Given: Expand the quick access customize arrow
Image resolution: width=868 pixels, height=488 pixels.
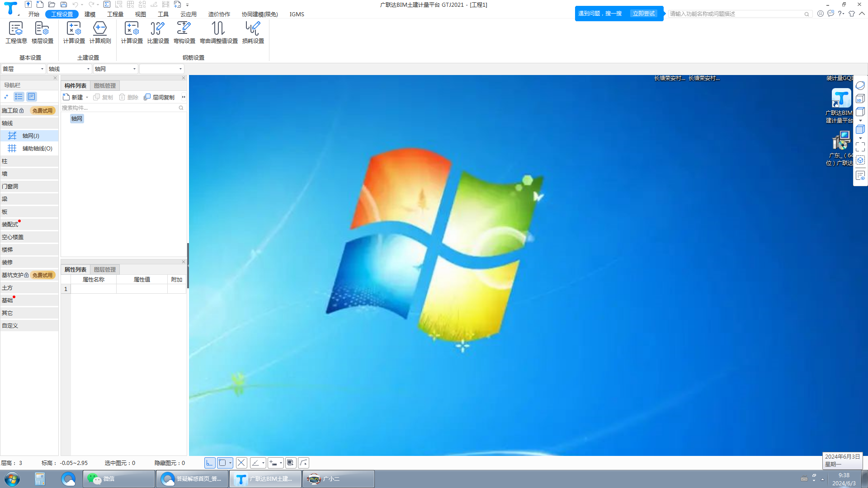Looking at the screenshot, I should 187,5.
